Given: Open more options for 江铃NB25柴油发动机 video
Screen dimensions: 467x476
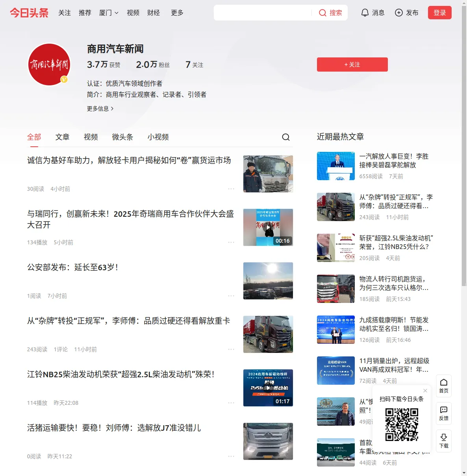Looking at the screenshot, I should (x=231, y=403).
